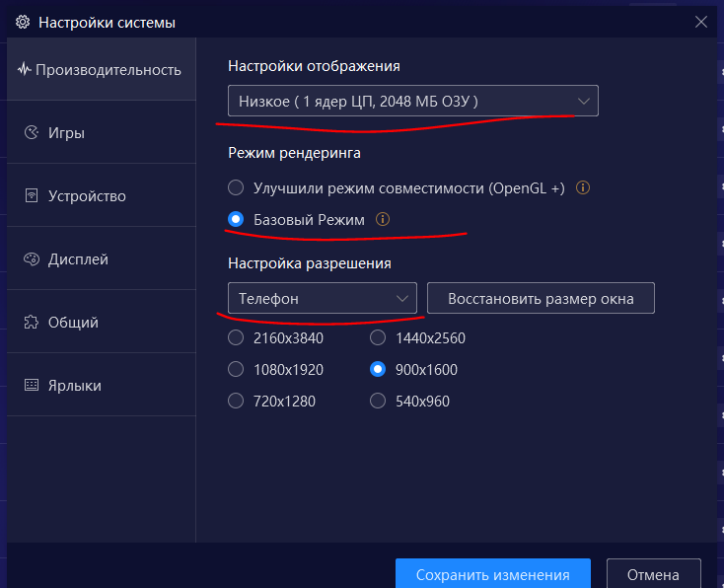Close the system settings dialog

(701, 22)
